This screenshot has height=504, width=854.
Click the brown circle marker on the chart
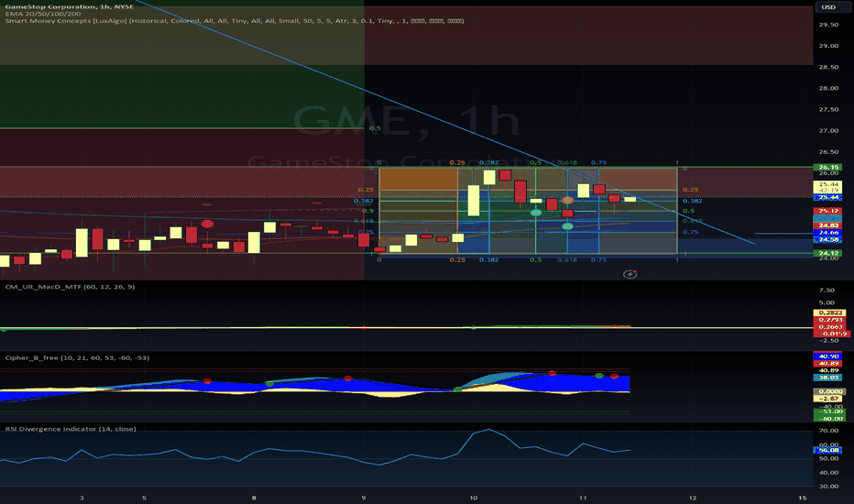point(567,201)
